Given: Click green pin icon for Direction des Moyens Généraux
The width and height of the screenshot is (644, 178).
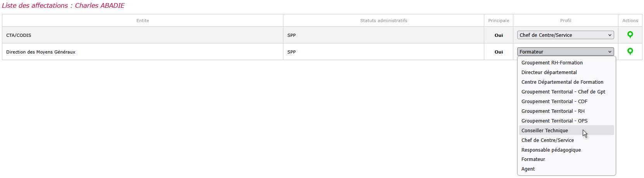Looking at the screenshot, I should [630, 52].
